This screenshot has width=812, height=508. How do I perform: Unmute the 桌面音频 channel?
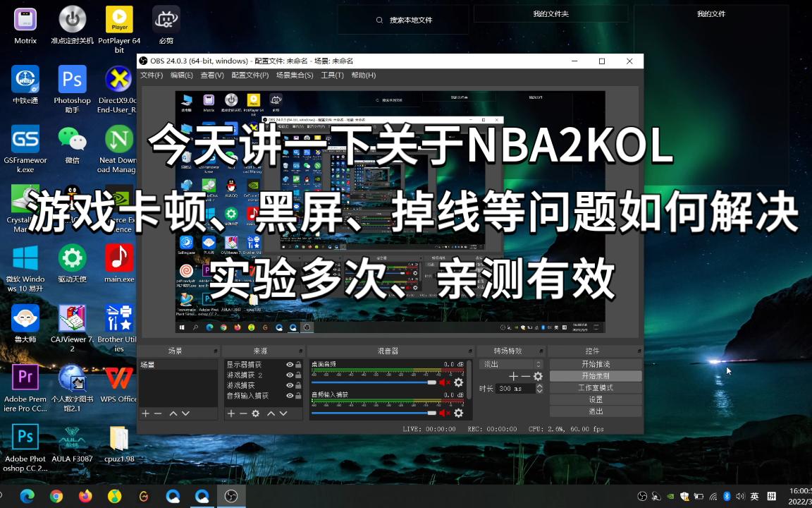point(445,382)
